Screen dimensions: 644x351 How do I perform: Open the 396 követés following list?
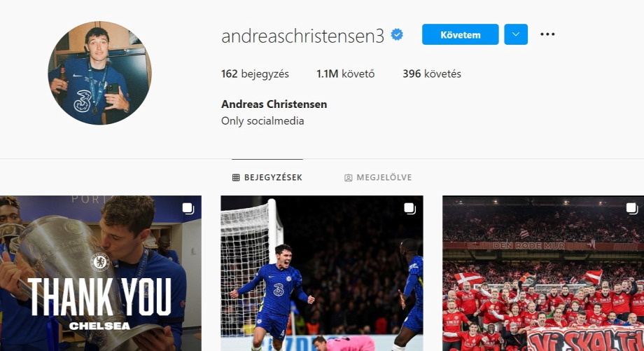click(432, 74)
